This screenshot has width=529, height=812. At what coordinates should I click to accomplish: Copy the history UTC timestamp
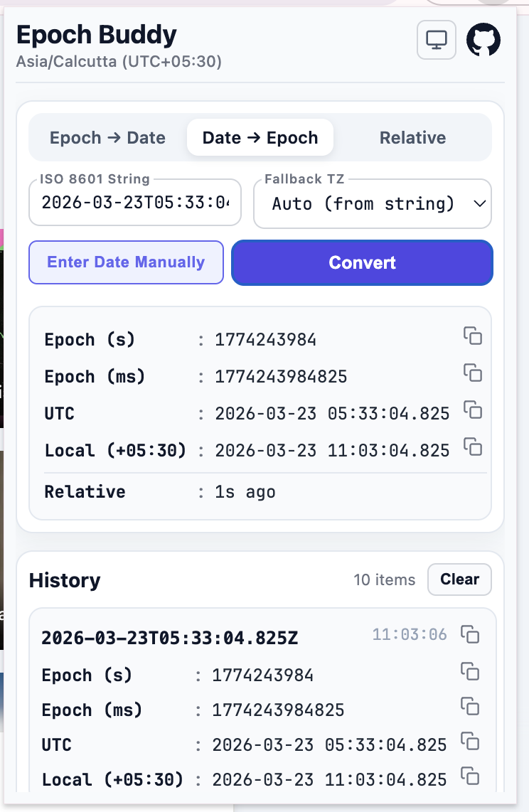click(x=470, y=741)
